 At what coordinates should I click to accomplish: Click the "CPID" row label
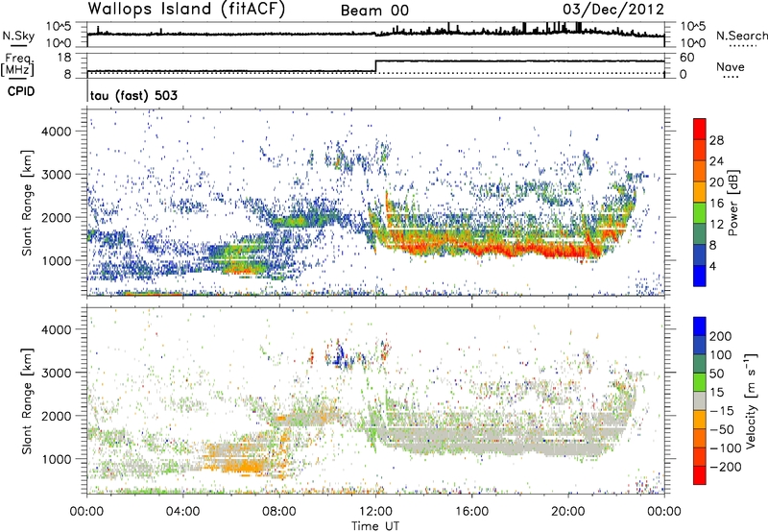pyautogui.click(x=21, y=91)
